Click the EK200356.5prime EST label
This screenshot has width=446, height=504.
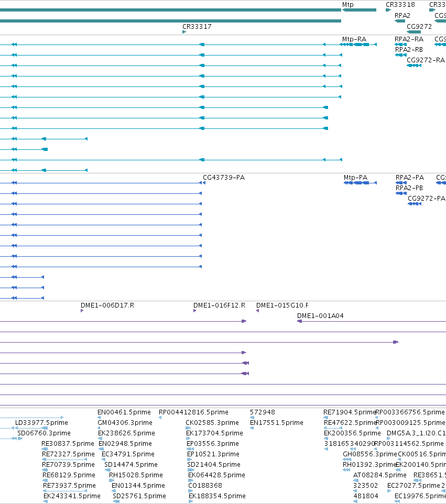352,433
